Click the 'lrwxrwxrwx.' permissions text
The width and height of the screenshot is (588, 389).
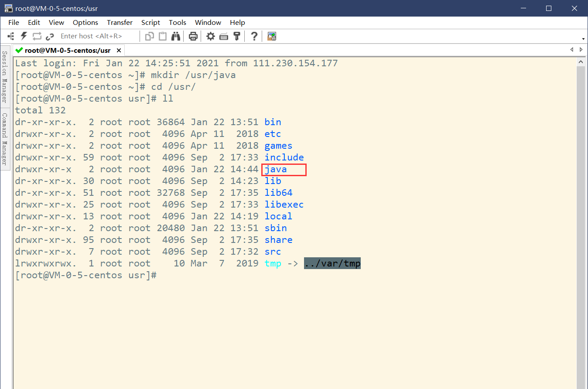coord(46,263)
